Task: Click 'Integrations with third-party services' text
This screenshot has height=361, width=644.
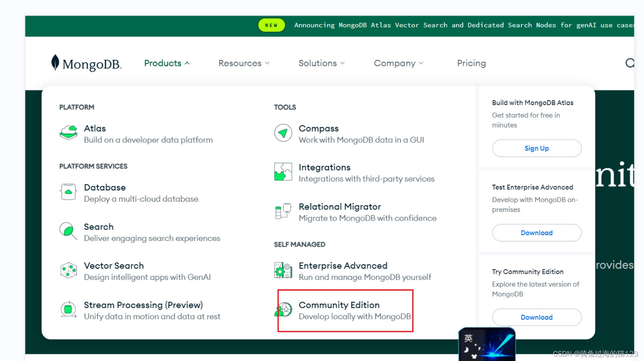Action: [367, 179]
